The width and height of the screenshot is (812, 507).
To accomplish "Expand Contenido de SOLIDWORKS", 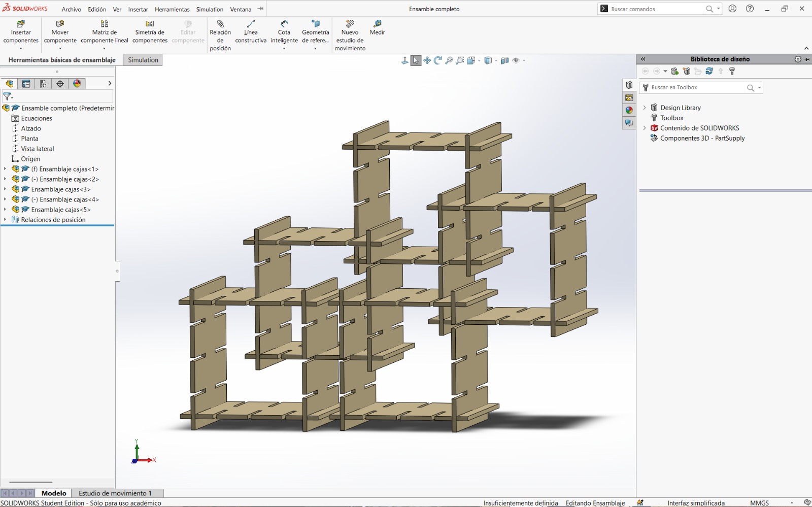I will click(645, 128).
